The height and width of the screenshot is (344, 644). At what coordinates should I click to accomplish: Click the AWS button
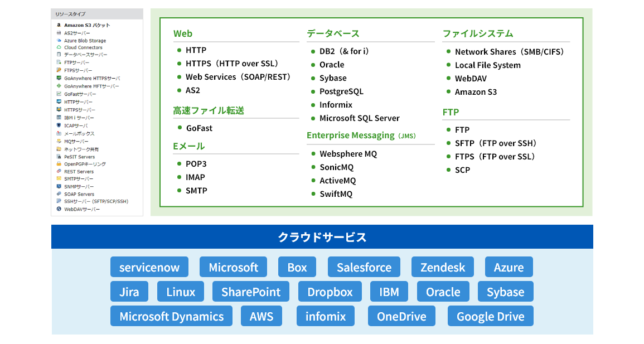point(262,316)
